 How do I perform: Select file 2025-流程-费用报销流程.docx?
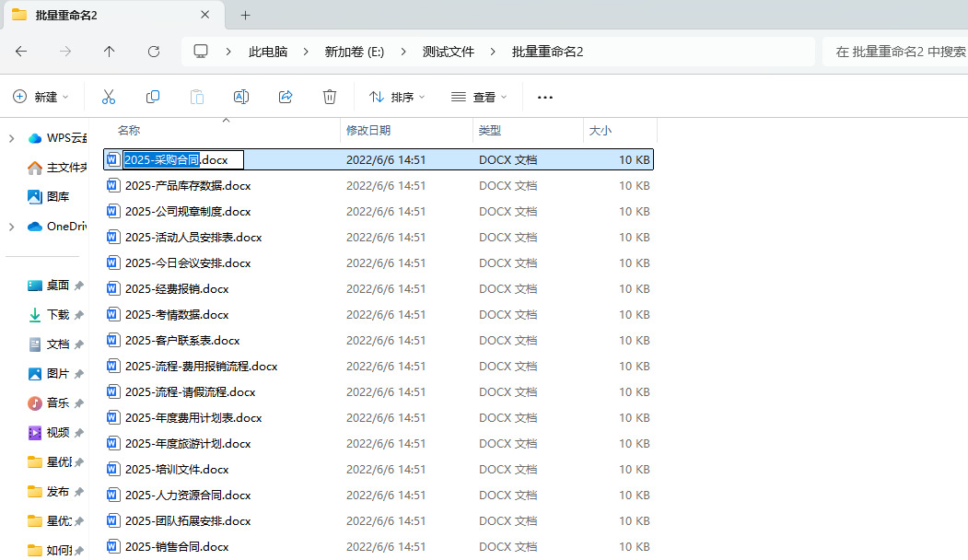pos(379,367)
